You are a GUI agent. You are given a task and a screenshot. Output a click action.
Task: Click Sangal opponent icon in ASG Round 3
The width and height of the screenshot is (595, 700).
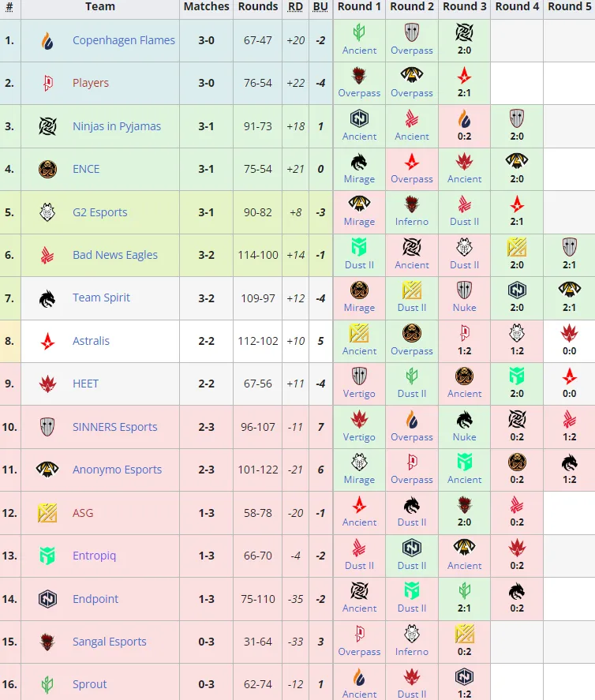pyautogui.click(x=464, y=505)
